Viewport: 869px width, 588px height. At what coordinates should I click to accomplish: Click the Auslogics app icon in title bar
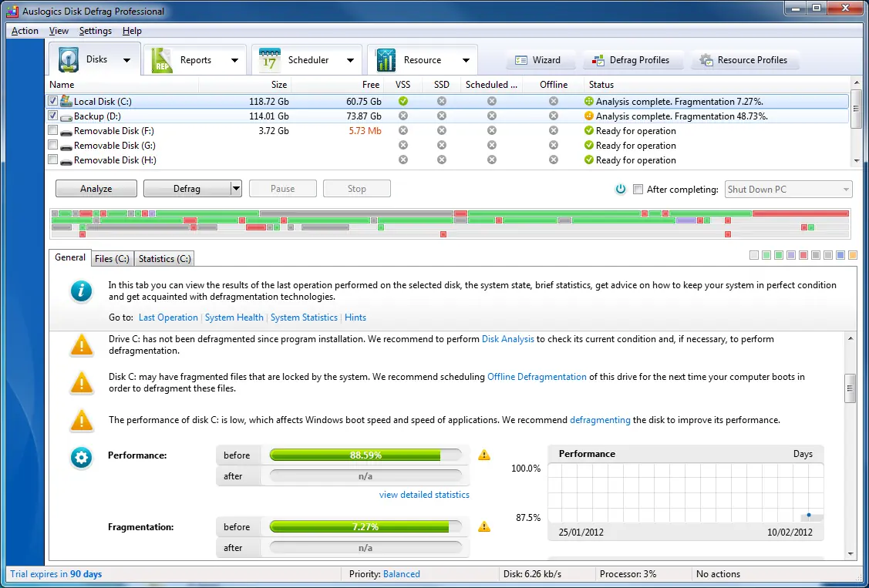pos(12,11)
